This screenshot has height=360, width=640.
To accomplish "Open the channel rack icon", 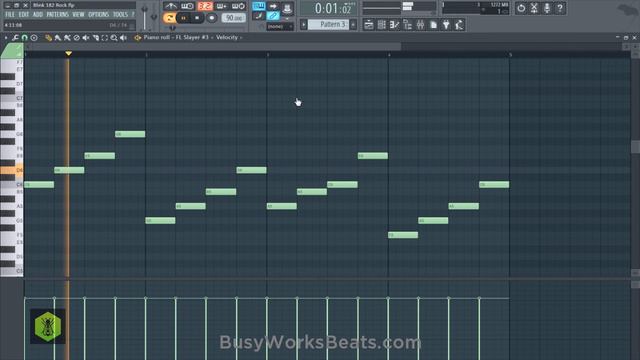I will pos(382,25).
